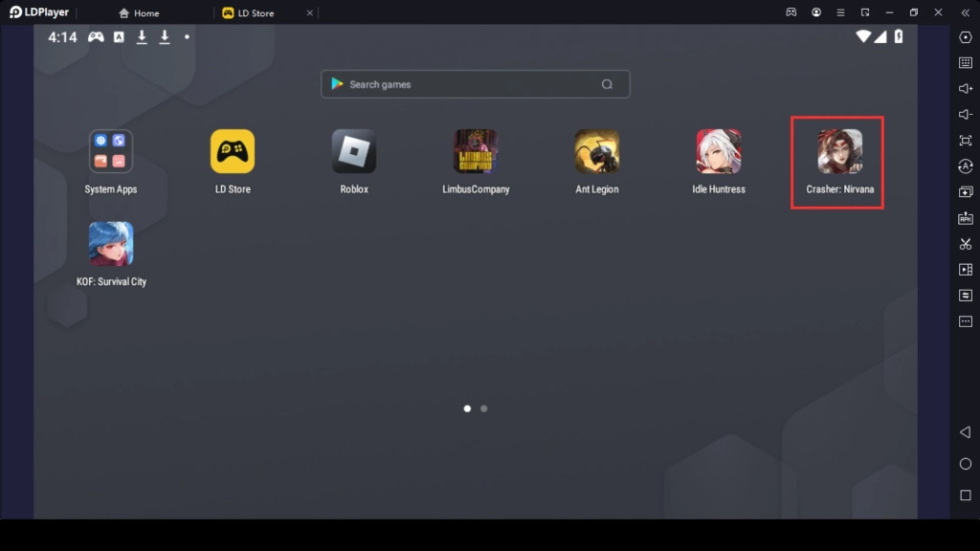Image resolution: width=980 pixels, height=551 pixels.
Task: Open the screenshot scissors tool
Action: (x=965, y=244)
